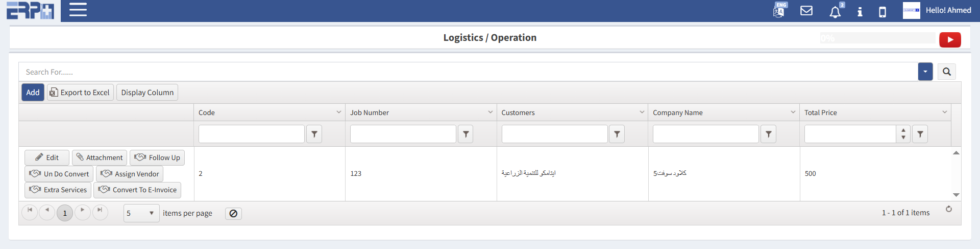Screen dimensions: 980x249
Task: Open the mail envelope icon
Action: (806, 11)
